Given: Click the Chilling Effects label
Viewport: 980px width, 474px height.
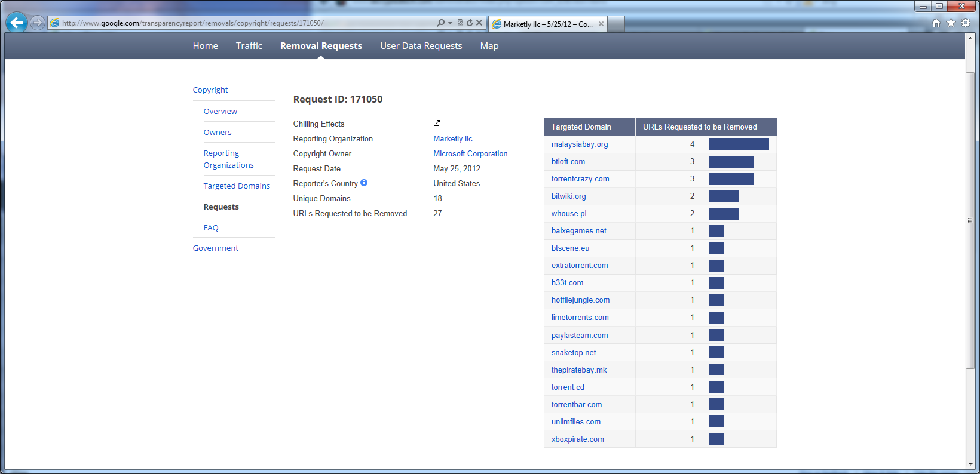Looking at the screenshot, I should [x=318, y=124].
